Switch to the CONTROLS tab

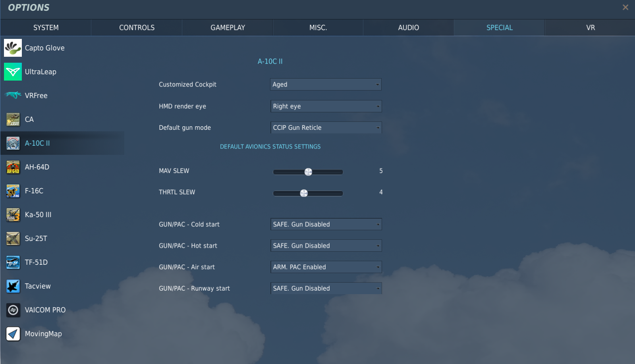pyautogui.click(x=137, y=28)
